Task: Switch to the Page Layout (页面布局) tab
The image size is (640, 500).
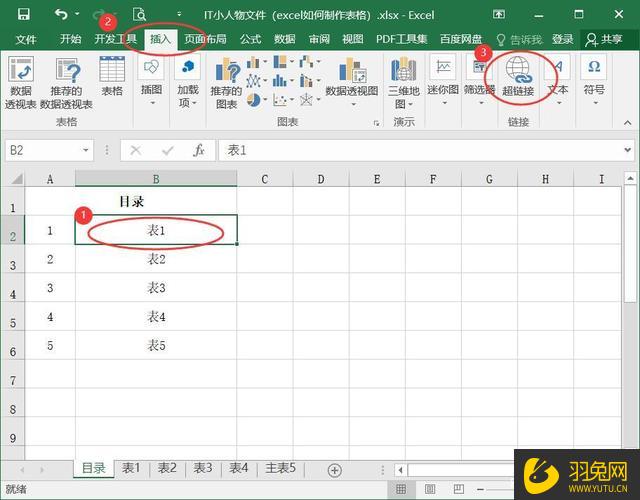Action: 205,39
